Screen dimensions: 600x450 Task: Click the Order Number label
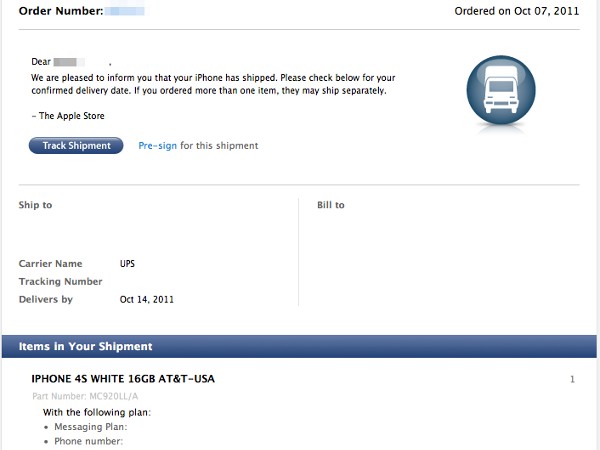60,11
